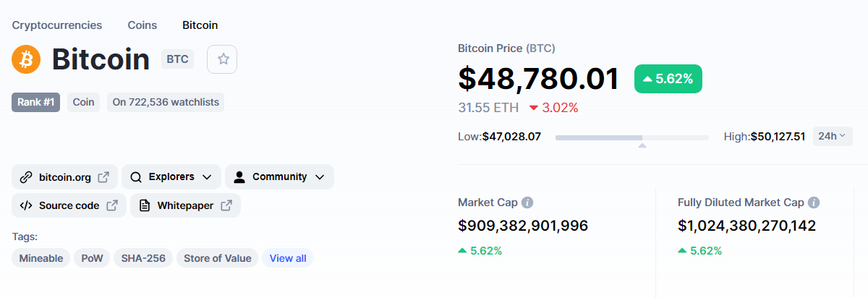The image size is (868, 298).
Task: Click the Source code brackets icon
Action: pos(26,205)
